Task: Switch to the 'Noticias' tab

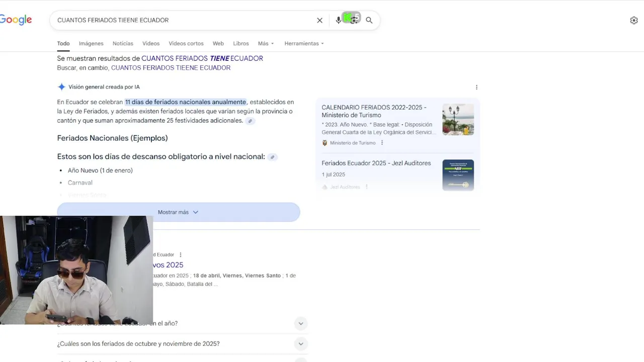Action: pos(123,44)
